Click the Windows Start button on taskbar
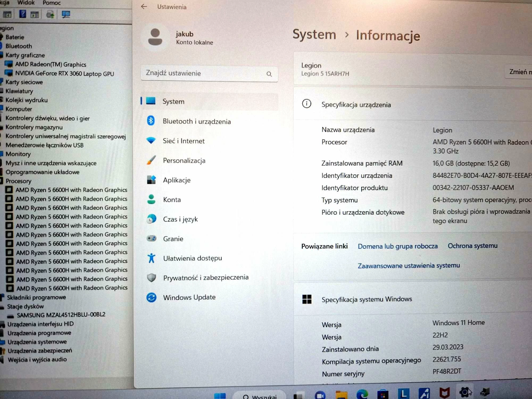Image resolution: width=532 pixels, height=399 pixels. 220,396
